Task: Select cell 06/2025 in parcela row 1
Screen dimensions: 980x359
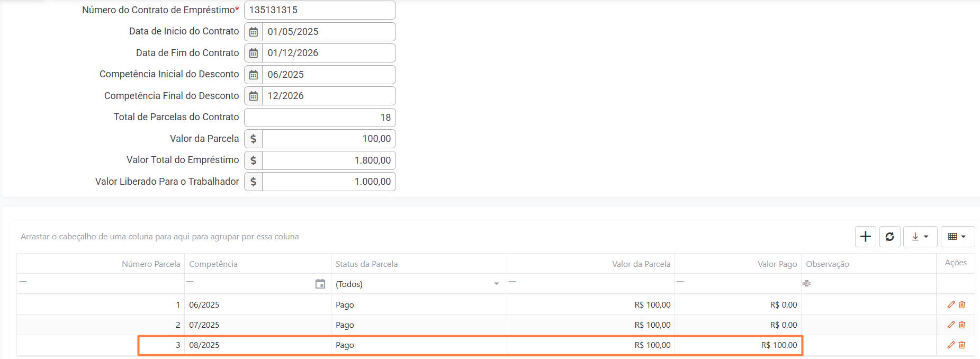Action: pos(258,304)
